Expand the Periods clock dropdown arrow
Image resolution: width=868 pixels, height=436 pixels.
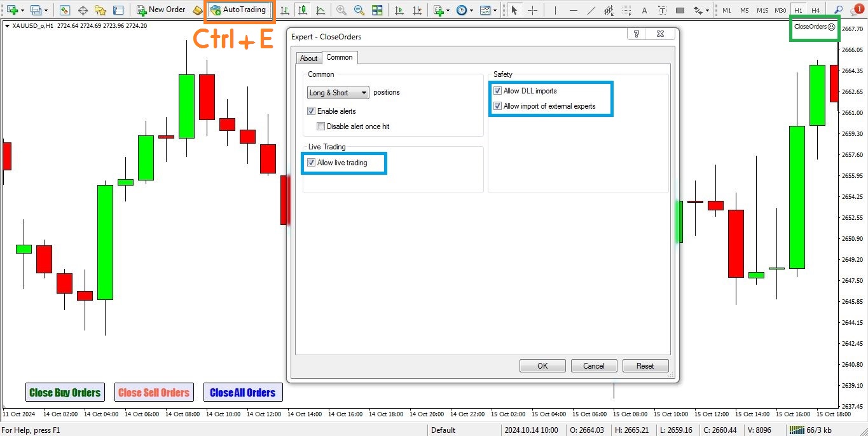pos(471,10)
